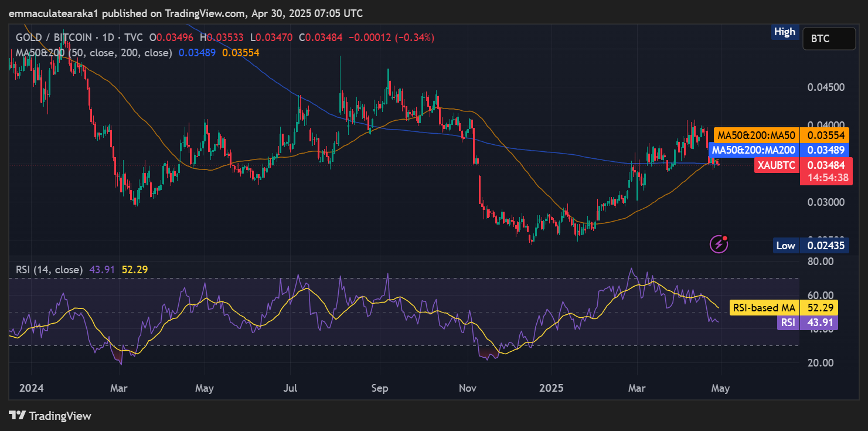Click the 2025 time axis marker
The image size is (868, 431).
pos(551,388)
